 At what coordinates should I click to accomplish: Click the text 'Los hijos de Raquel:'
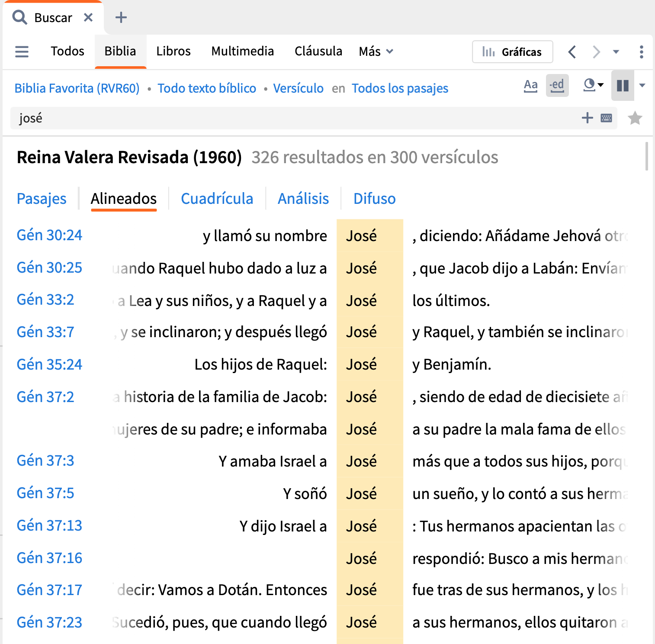pos(261,364)
